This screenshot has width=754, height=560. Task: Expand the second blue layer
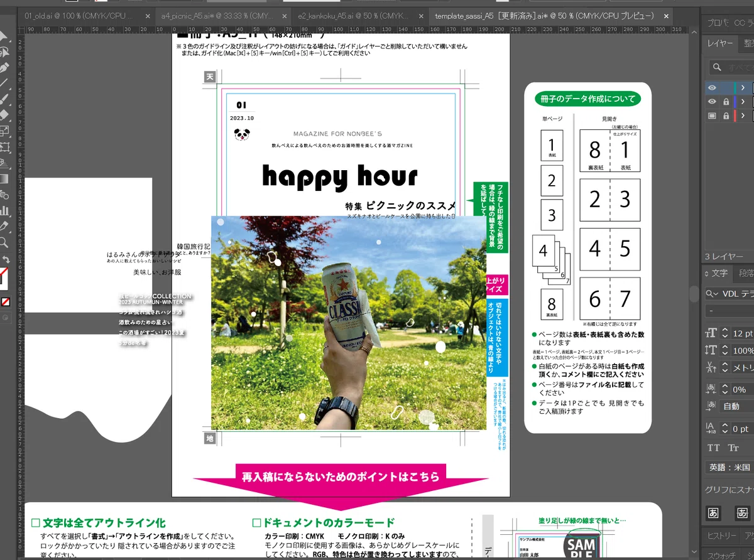point(743,102)
